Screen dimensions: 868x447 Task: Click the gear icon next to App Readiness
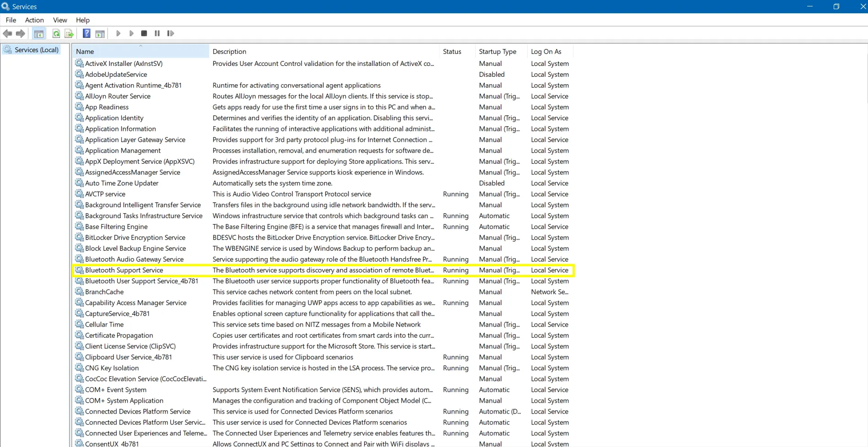(80, 107)
